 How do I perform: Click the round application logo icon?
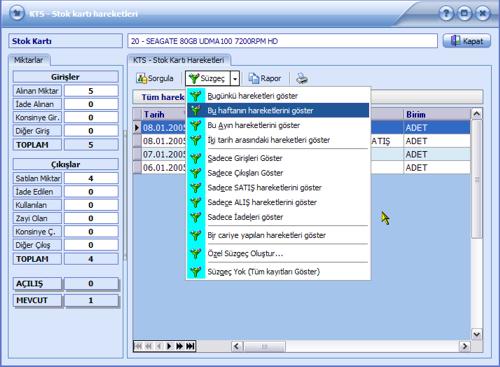click(17, 13)
